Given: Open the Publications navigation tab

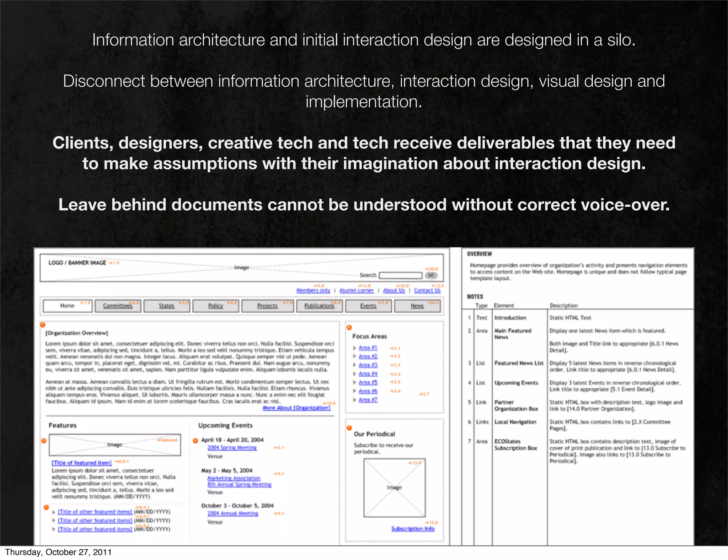Looking at the screenshot, I should (x=319, y=306).
